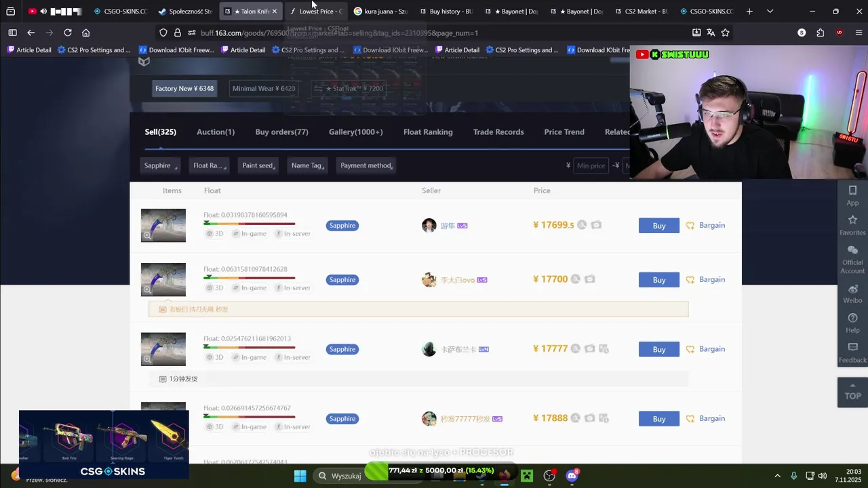
Task: Click the translate page icon in address bar
Action: point(711,33)
